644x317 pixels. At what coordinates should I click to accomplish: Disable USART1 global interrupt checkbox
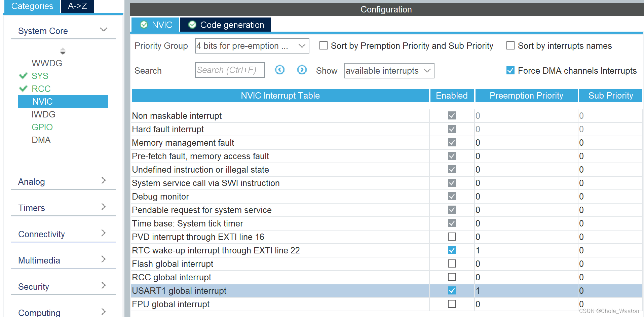[x=452, y=290]
